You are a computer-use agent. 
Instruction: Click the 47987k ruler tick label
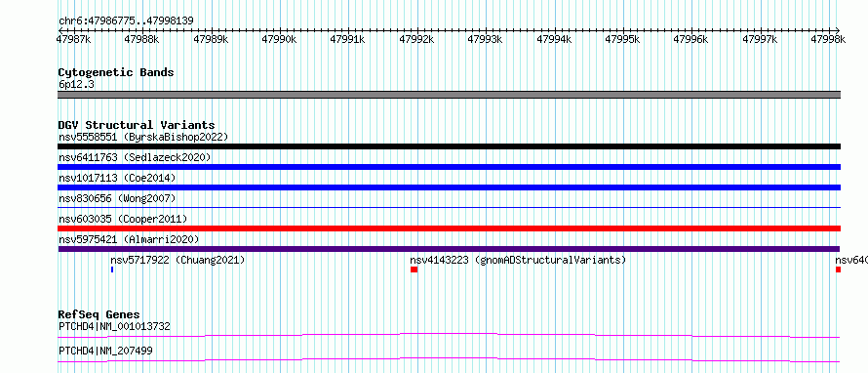74,39
